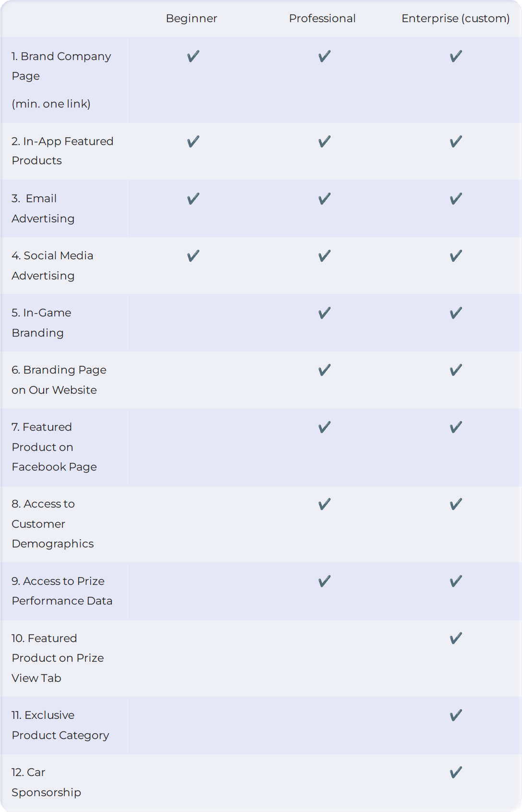Image resolution: width=522 pixels, height=812 pixels.
Task: Click the In-Game Branding feature label
Action: [41, 323]
